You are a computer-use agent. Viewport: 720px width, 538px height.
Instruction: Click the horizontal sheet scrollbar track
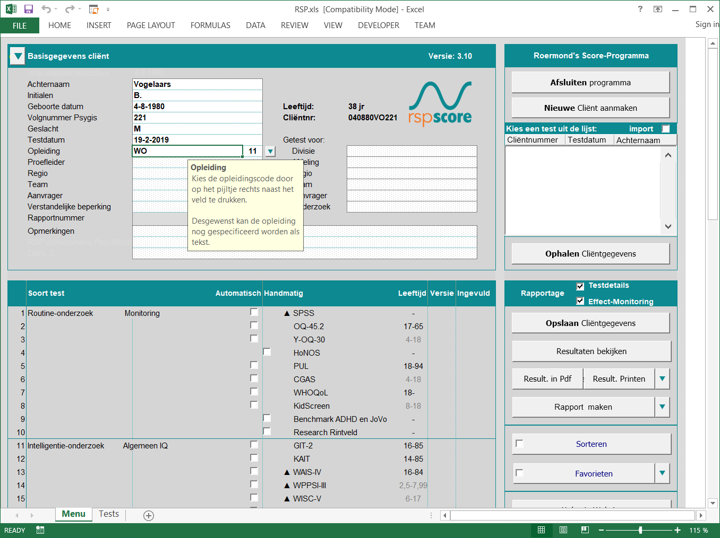point(573,516)
